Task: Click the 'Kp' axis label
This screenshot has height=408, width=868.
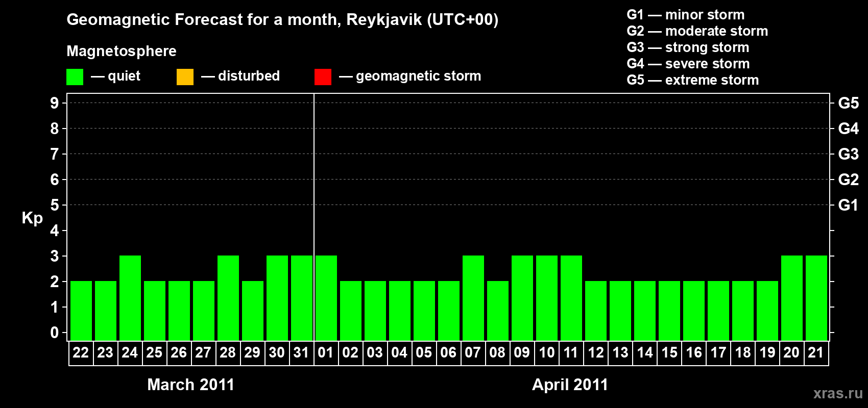Action: coord(32,218)
